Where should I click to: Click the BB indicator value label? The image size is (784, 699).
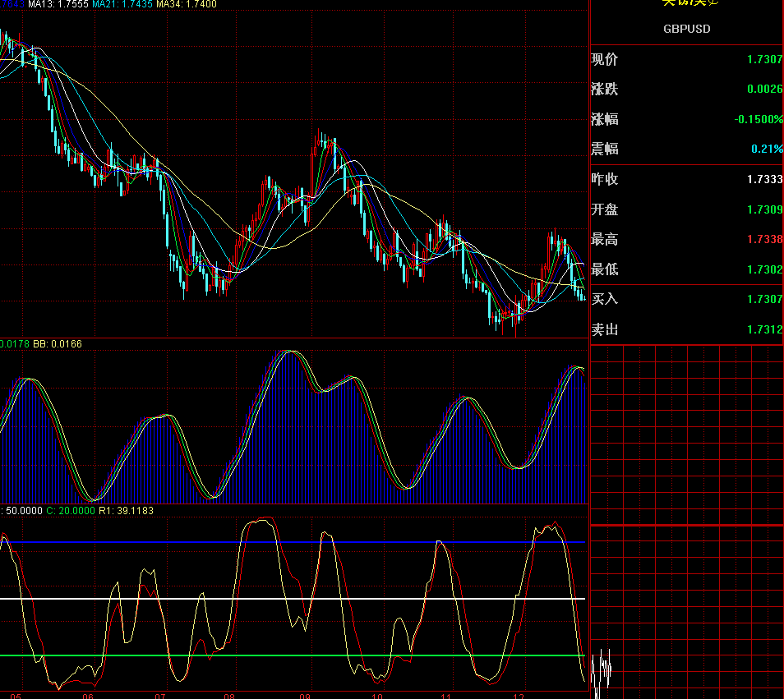click(57, 343)
